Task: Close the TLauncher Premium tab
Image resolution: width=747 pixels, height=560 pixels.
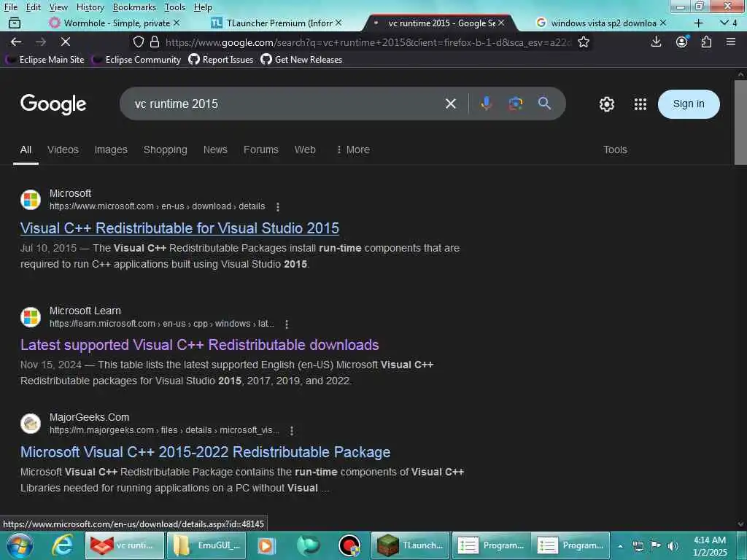Action: 338,23
